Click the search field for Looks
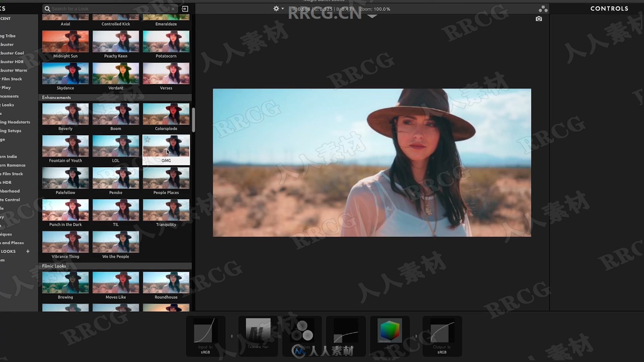Viewport: 644px width, 362px height. pyautogui.click(x=110, y=8)
